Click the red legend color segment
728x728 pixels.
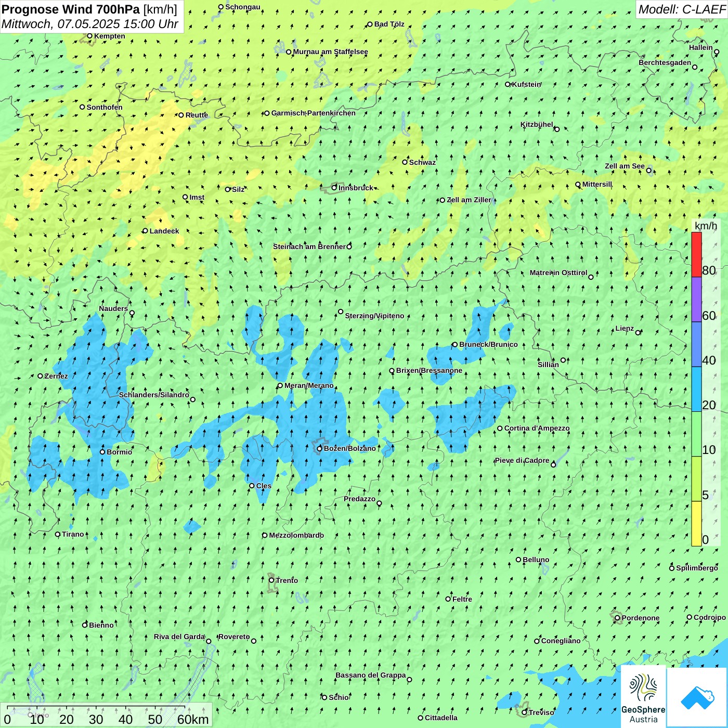[x=696, y=254]
